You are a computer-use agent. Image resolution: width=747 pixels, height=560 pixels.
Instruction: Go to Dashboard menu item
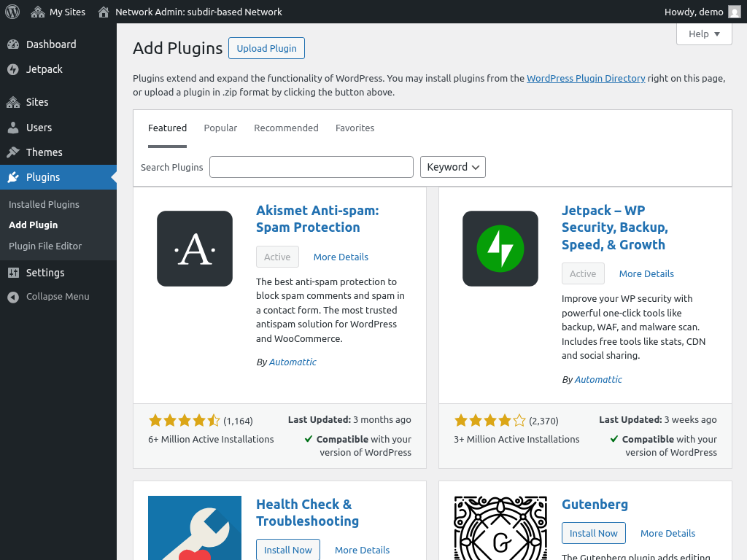click(x=58, y=44)
